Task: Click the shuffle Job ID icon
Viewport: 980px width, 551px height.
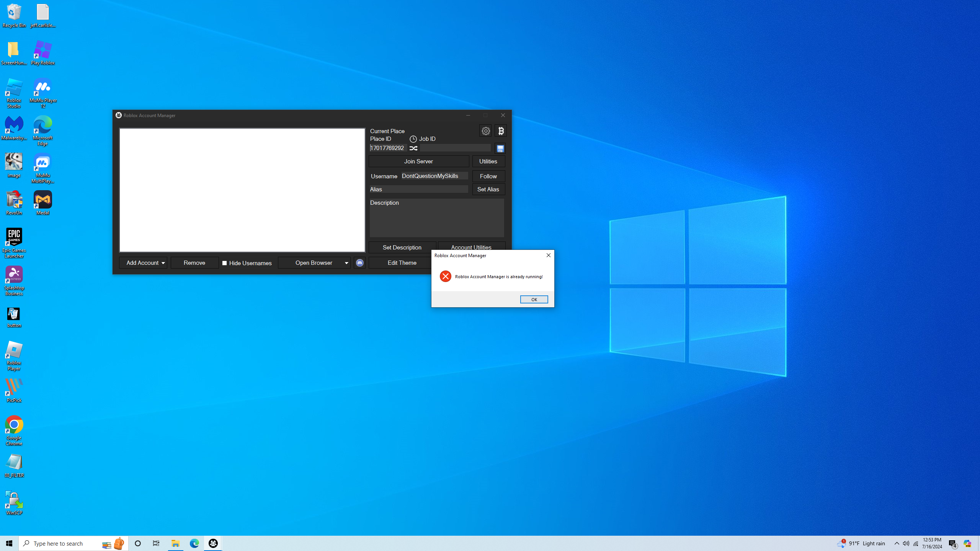Action: click(413, 148)
